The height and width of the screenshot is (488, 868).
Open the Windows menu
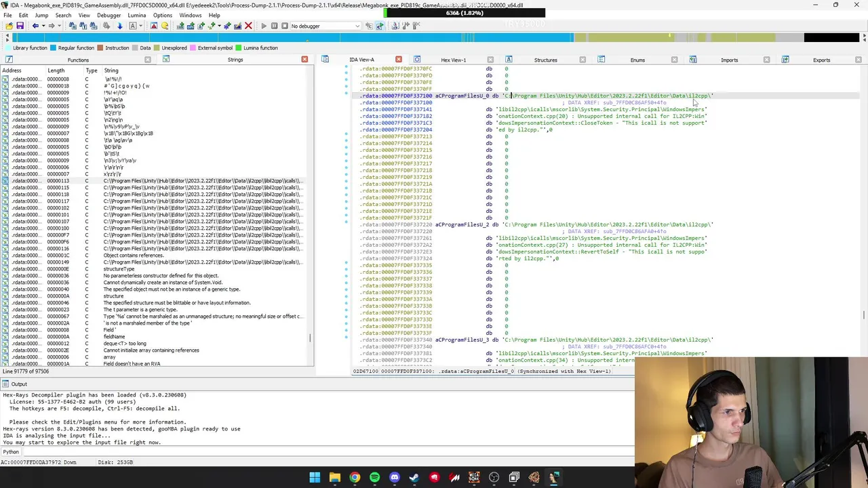[x=191, y=15]
